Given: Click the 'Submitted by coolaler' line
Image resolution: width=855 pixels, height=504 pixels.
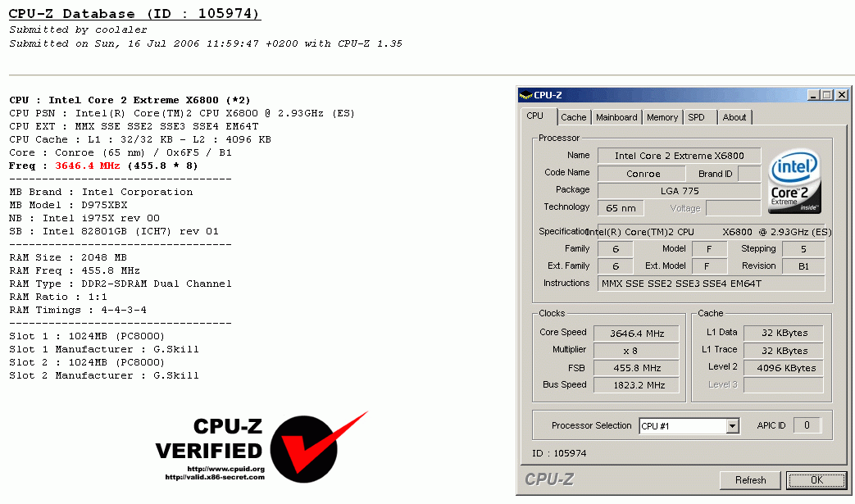Looking at the screenshot, I should 78,30.
